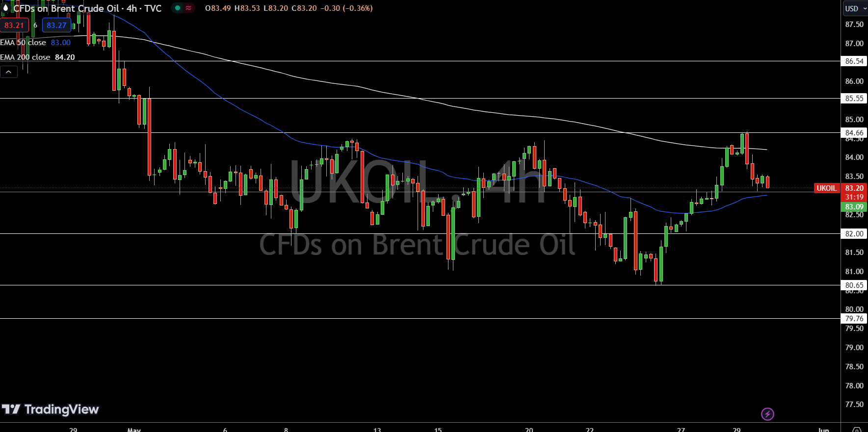Click the 84.66 price axis label
The image size is (868, 432).
(854, 133)
